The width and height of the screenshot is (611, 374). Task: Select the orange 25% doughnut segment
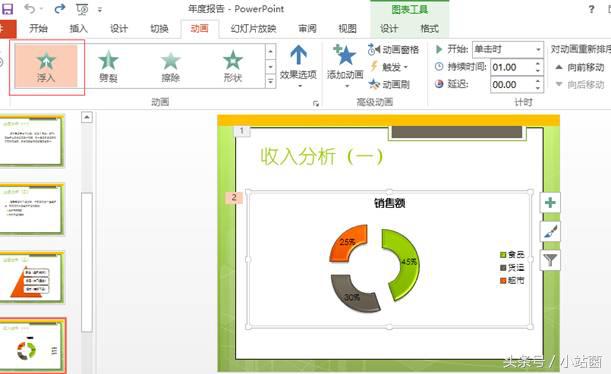(348, 242)
